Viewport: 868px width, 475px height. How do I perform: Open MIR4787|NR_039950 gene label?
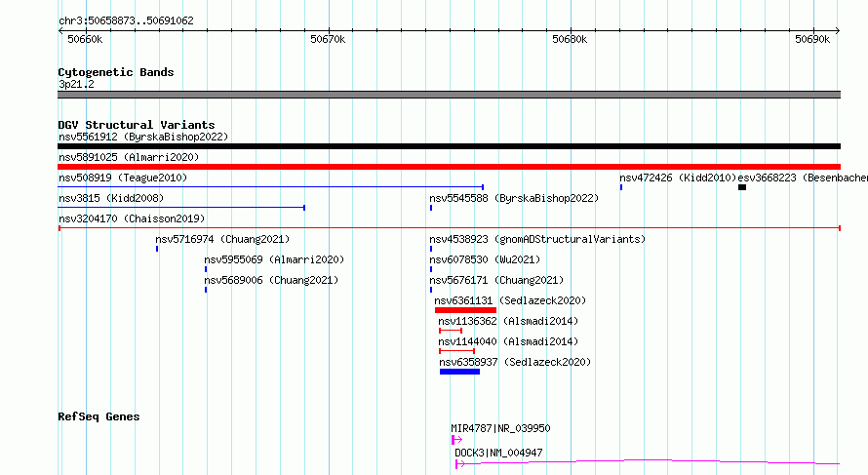point(501,428)
